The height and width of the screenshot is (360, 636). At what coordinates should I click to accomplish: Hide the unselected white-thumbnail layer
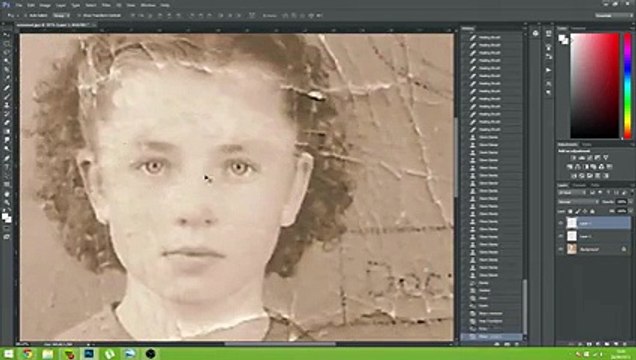point(561,236)
